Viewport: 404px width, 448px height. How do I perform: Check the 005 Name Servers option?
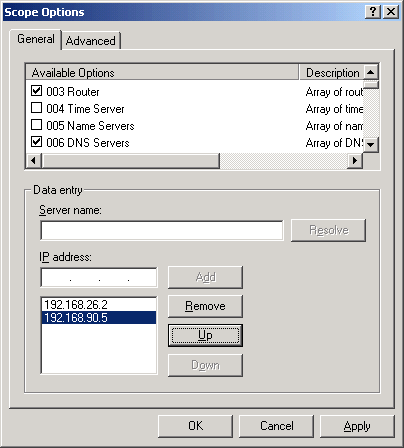tap(36, 125)
